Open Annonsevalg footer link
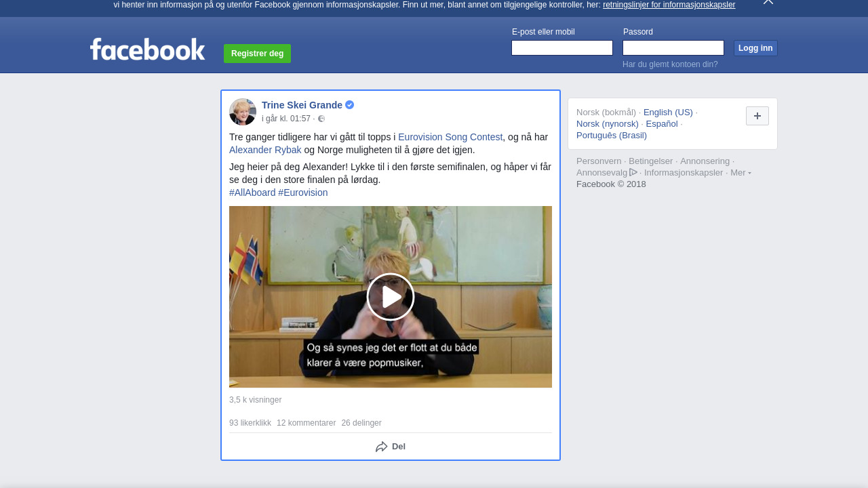This screenshot has width=868, height=488. click(x=602, y=173)
